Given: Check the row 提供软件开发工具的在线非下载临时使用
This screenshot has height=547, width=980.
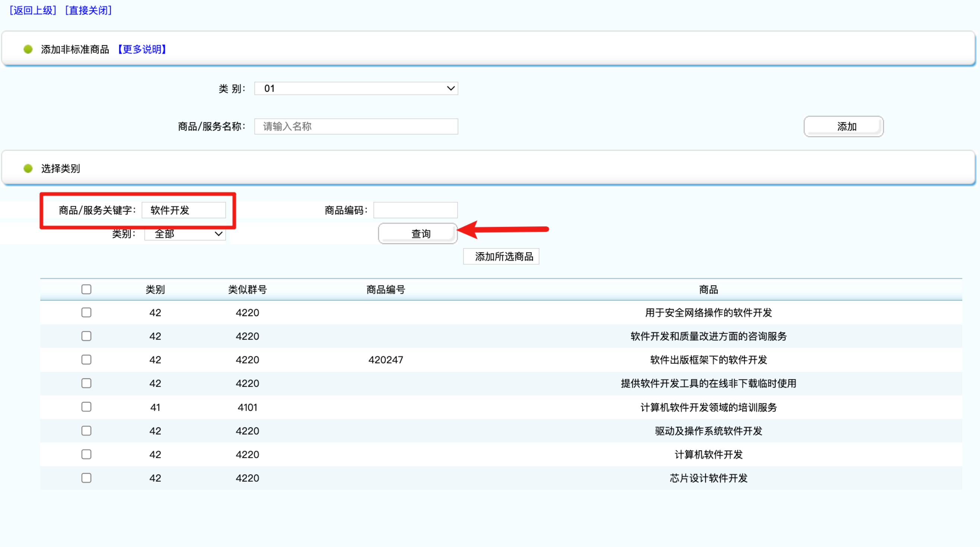Looking at the screenshot, I should (87, 383).
